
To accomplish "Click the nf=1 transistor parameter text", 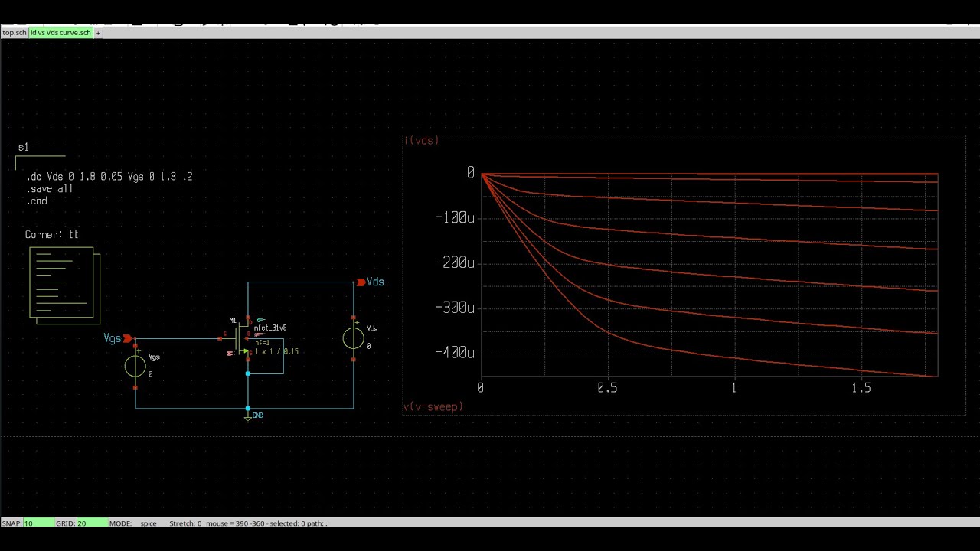I will tap(262, 343).
